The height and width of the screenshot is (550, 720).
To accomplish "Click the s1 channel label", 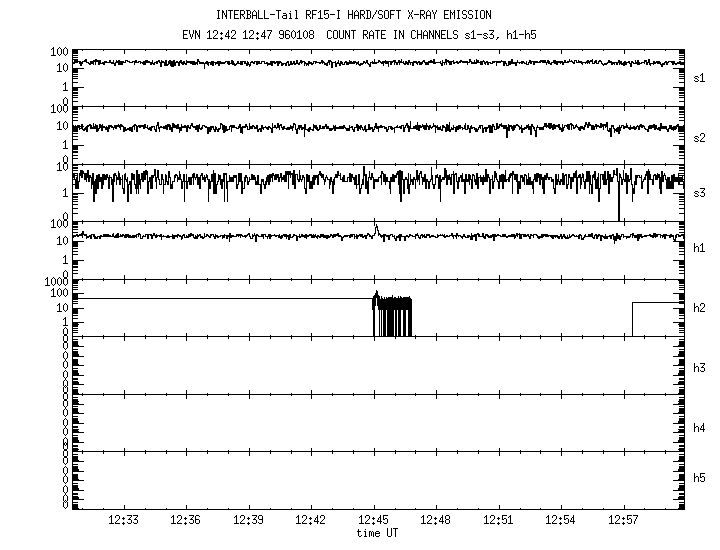I will 700,77.
